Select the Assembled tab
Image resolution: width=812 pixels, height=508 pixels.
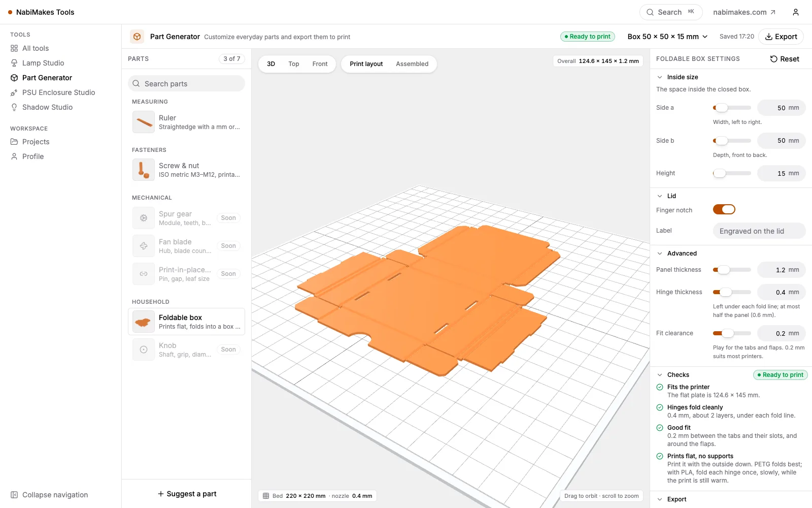pyautogui.click(x=412, y=64)
